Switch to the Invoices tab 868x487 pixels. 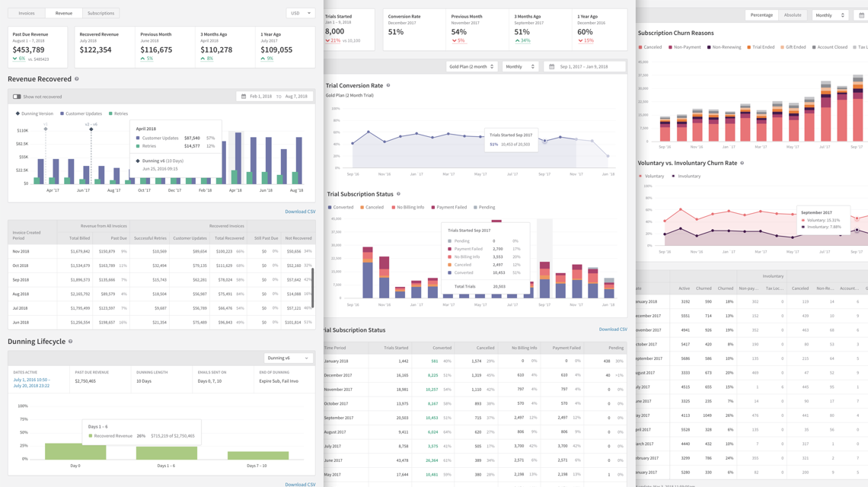(x=27, y=13)
